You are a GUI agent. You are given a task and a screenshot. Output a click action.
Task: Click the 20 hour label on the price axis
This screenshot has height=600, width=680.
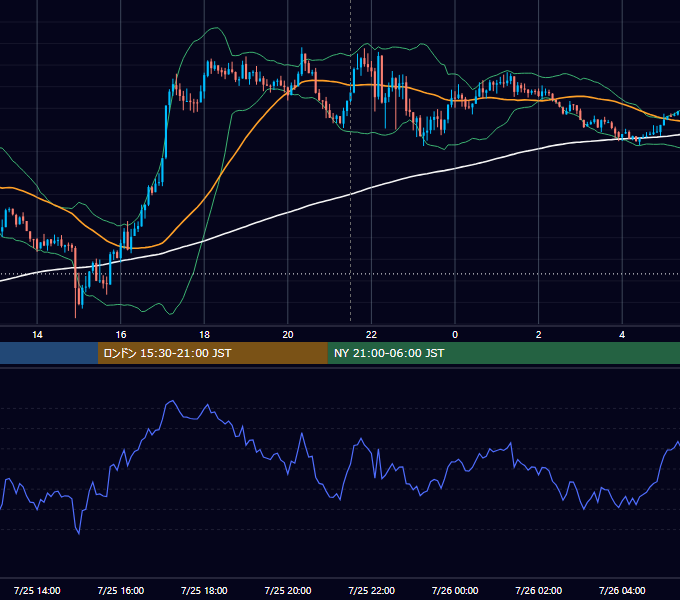[288, 335]
